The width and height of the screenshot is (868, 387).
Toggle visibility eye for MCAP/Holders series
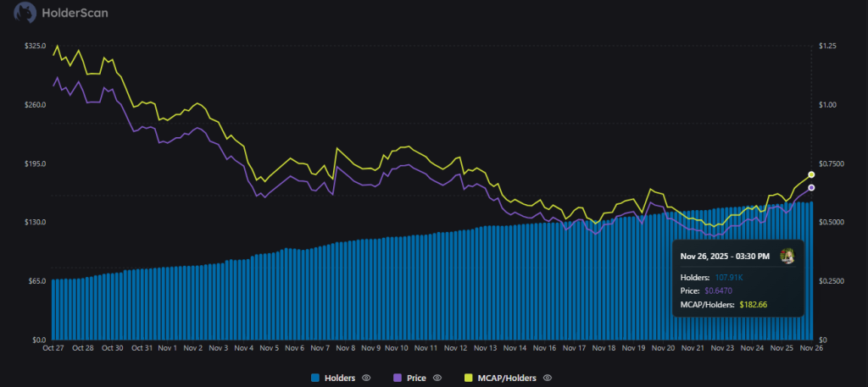coord(548,378)
